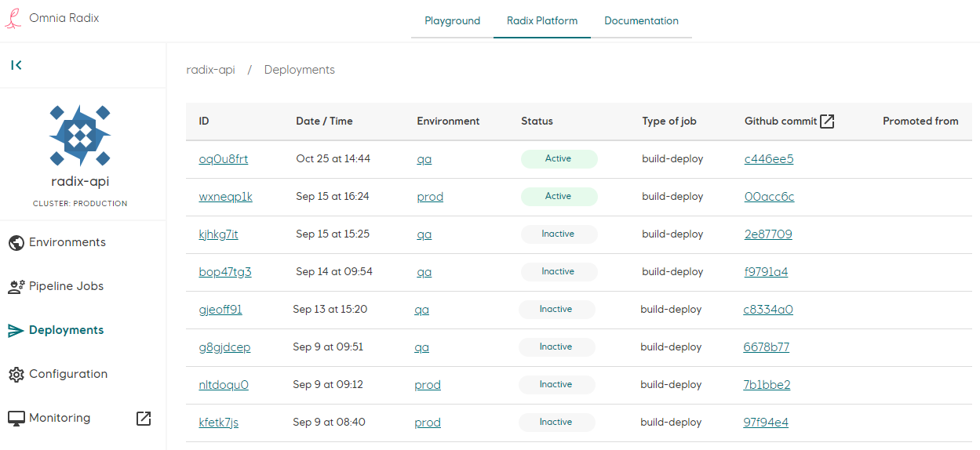Click the radix-api application avatar image
Image resolution: width=980 pixels, height=450 pixels.
pos(79,135)
